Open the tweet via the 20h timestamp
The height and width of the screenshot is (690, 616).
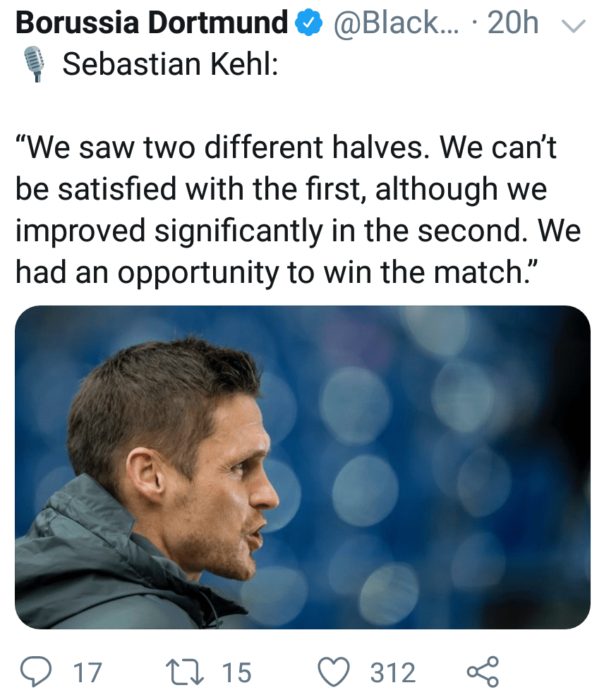click(x=513, y=24)
